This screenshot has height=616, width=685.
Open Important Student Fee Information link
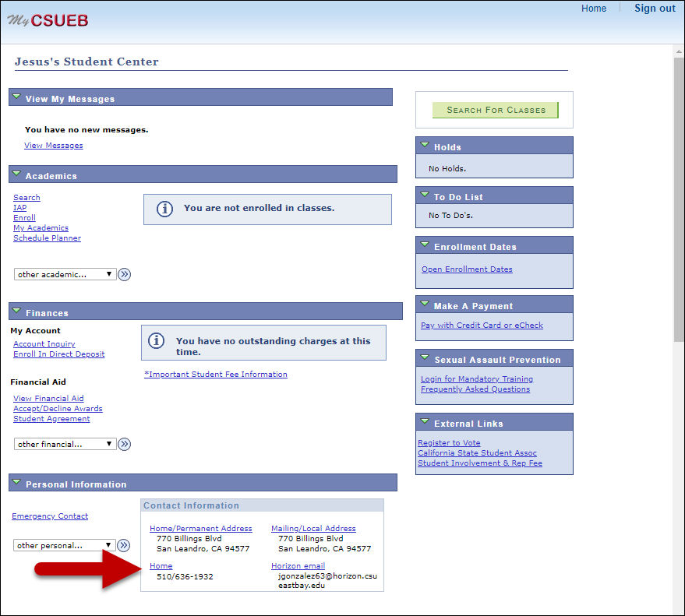216,374
